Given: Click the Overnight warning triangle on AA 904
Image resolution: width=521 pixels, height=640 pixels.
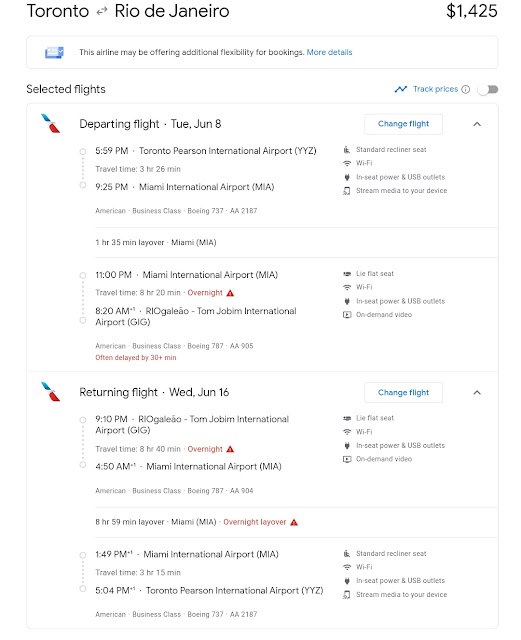Looking at the screenshot, I should tap(230, 449).
